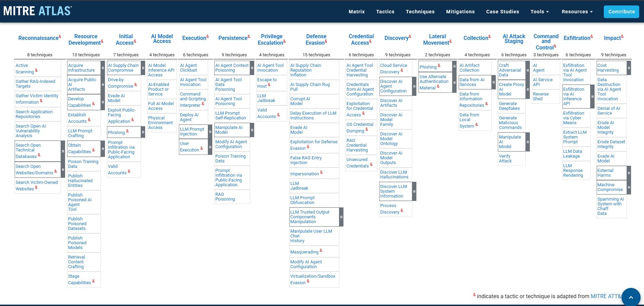
Task: Expand sub-techniques of LLM Prompt Injection
Action: [210, 132]
